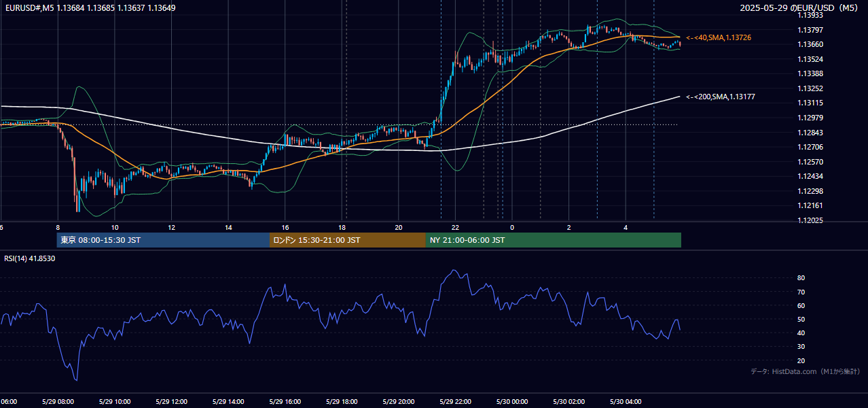Screen dimensions: 868x408
Task: Click price axis value 1.12025
Action: click(x=810, y=220)
